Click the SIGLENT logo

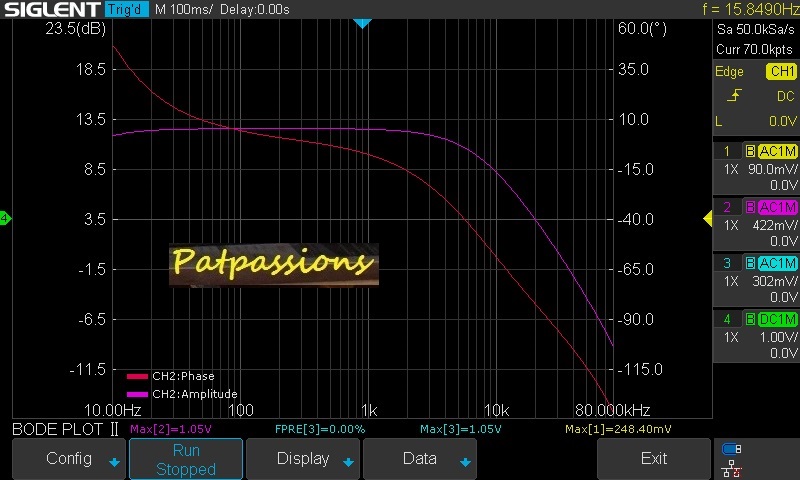[x=50, y=9]
